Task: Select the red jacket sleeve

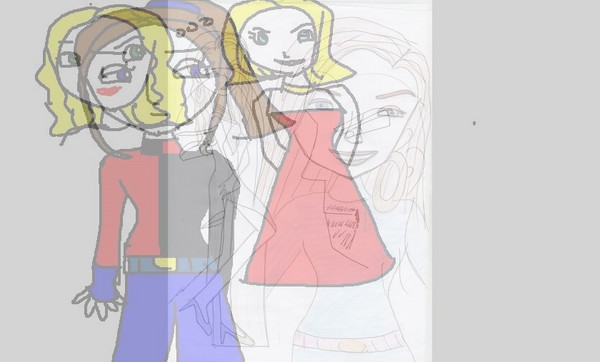Action: coord(111,210)
